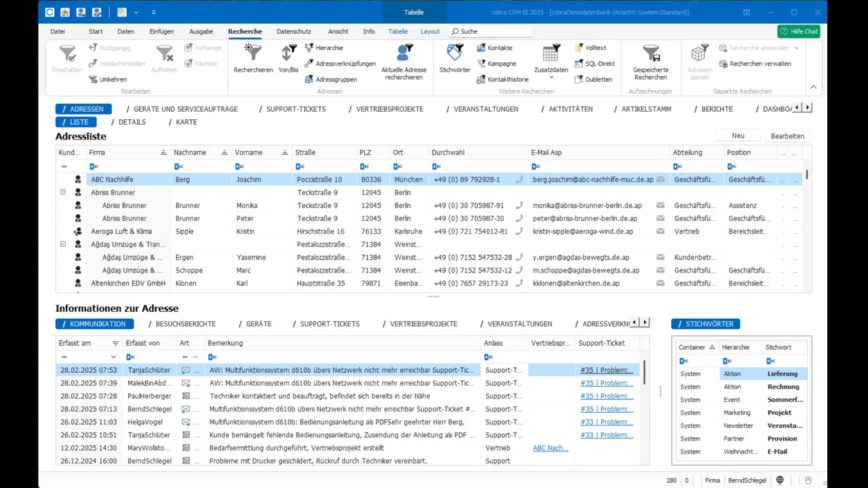The width and height of the screenshot is (868, 488).
Task: Click the cobra logo icon in title bar
Action: (50, 12)
